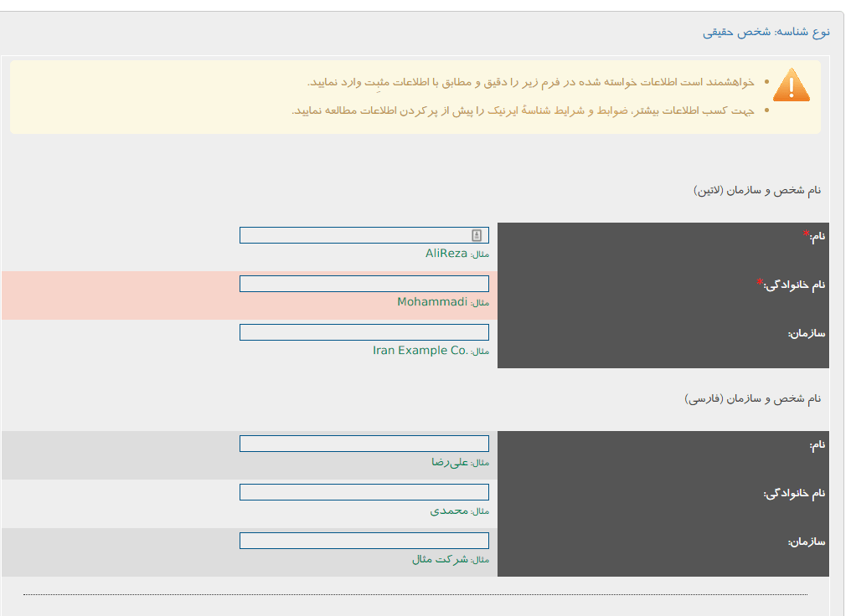The image size is (851, 616).
Task: Focus the Persian first name input above علی‌رضا
Action: click(x=364, y=444)
